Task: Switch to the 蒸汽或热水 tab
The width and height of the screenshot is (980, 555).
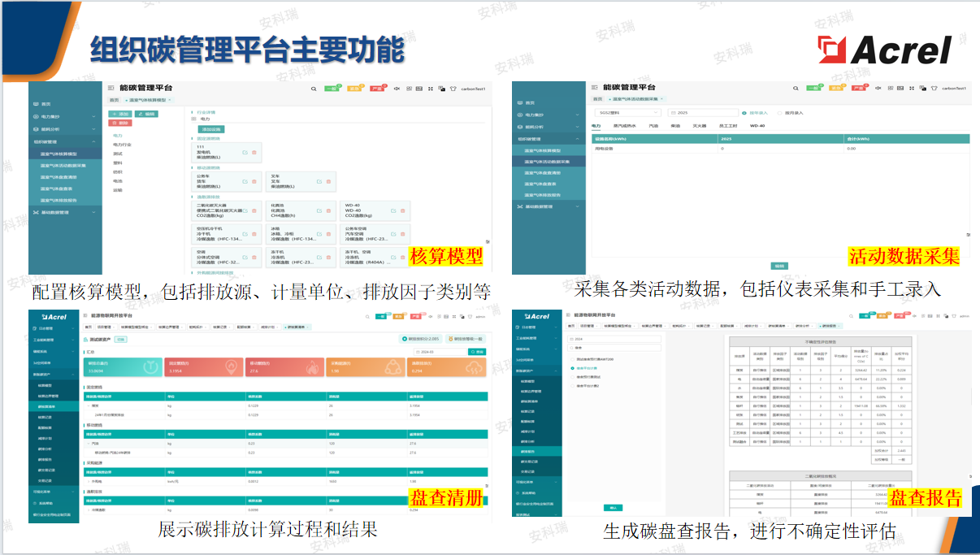Action: click(x=624, y=126)
